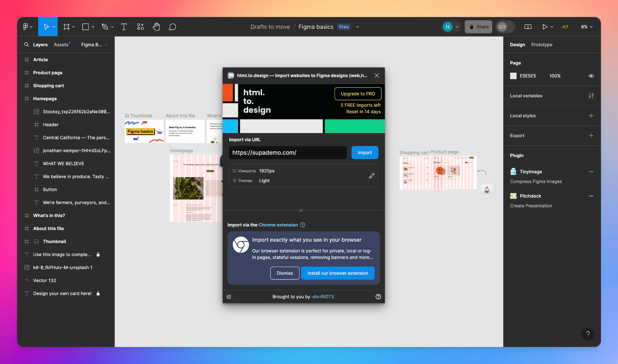Switch to the Assets tab
The height and width of the screenshot is (364, 618).
(x=61, y=45)
